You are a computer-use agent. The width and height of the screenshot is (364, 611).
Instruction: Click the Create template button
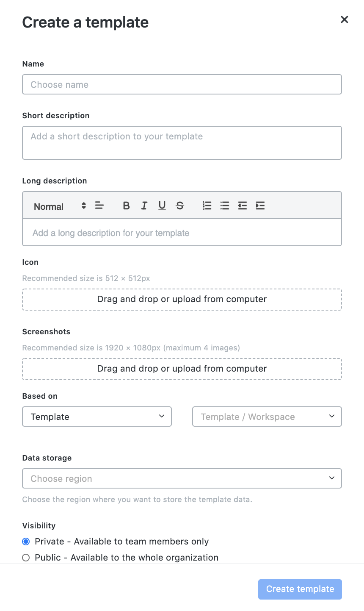coord(300,589)
